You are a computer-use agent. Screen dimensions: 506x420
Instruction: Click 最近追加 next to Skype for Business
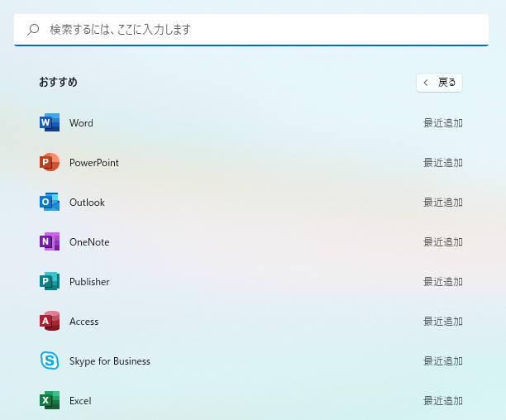tap(443, 361)
